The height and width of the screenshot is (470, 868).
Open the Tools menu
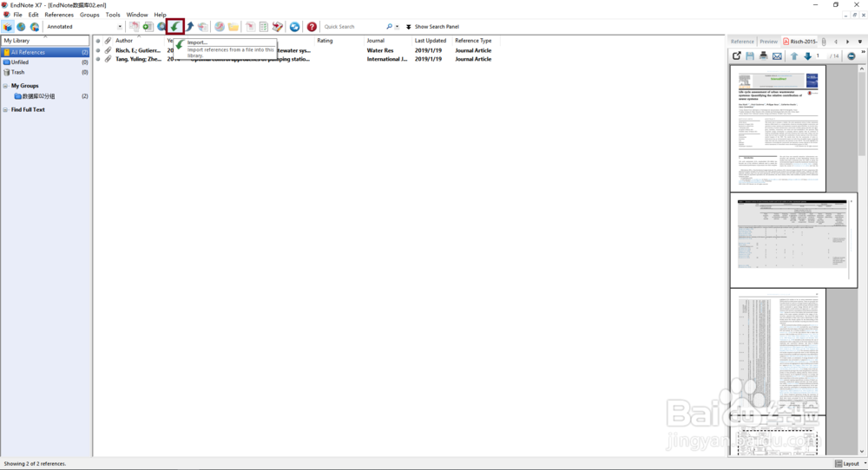pos(112,15)
